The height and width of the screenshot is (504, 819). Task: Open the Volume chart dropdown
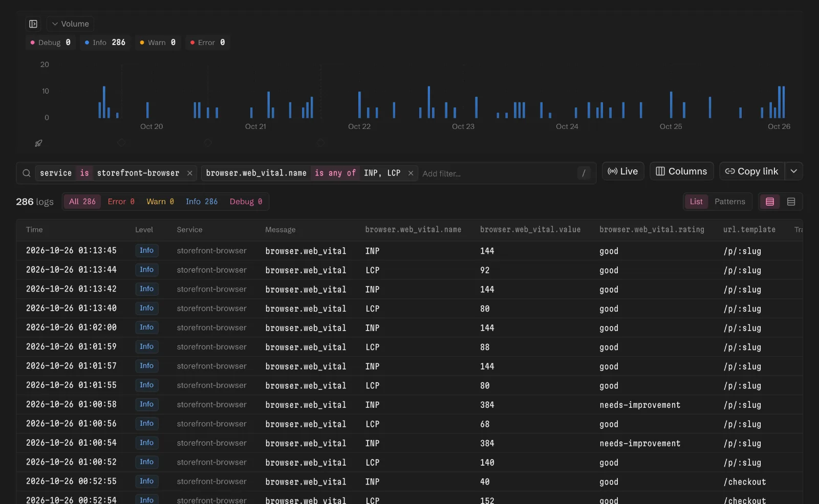[x=70, y=24]
